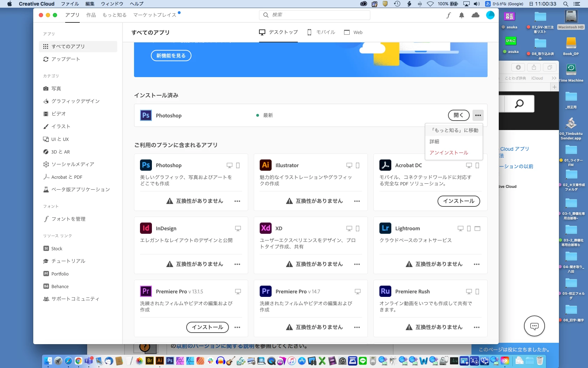Select アップデート in sidebar
This screenshot has width=588, height=368.
click(78, 59)
